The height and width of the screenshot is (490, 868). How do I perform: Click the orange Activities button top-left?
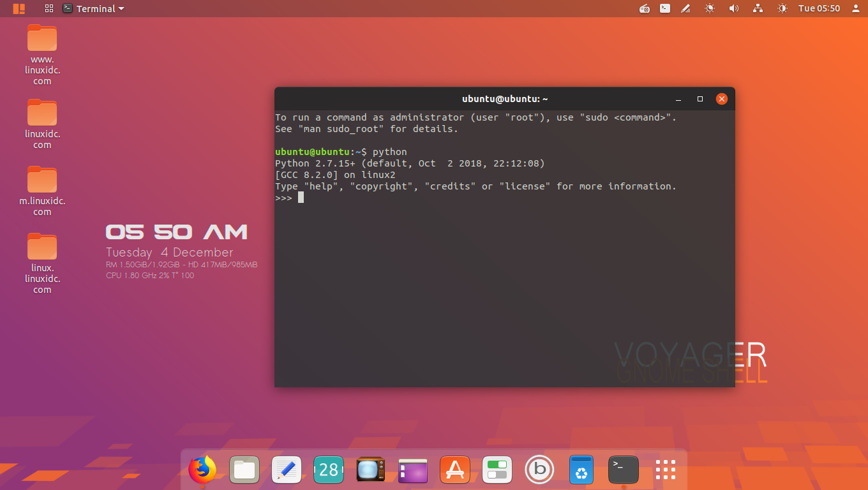(x=19, y=9)
